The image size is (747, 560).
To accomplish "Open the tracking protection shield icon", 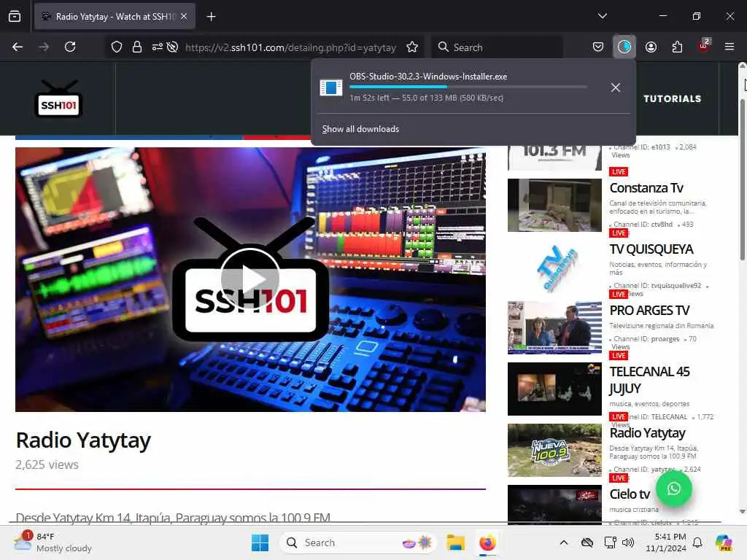I will tap(117, 47).
